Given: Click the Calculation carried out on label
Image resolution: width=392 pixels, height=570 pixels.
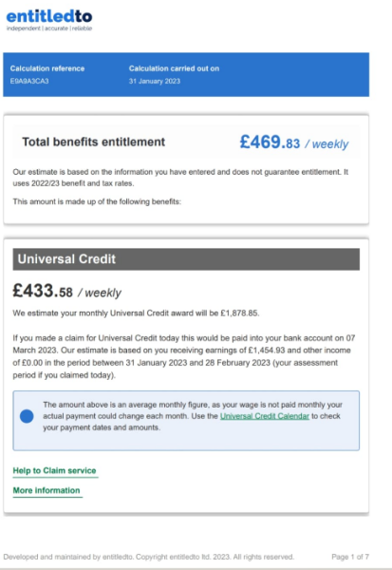Looking at the screenshot, I should (174, 68).
